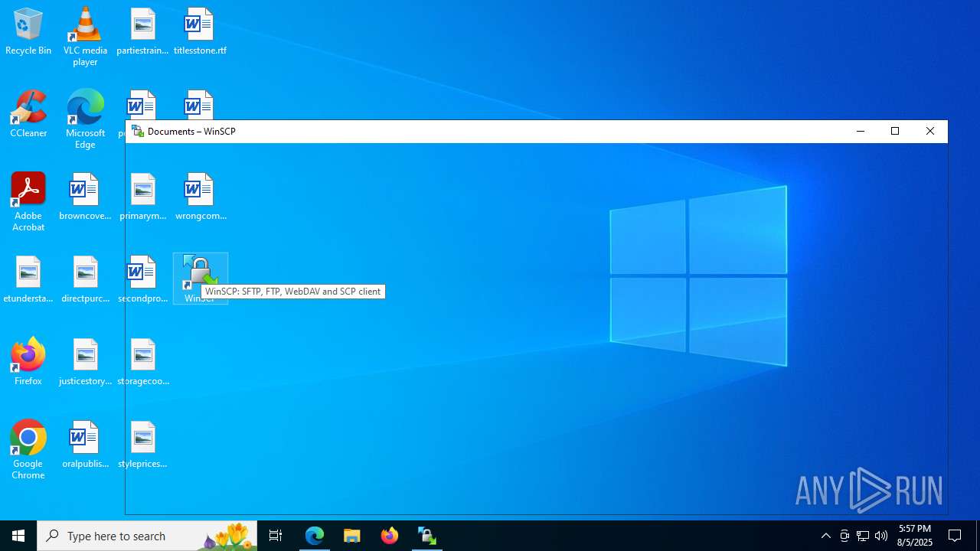Select the CCleaner desktop shortcut
Viewport: 980px width, 551px height.
click(28, 115)
